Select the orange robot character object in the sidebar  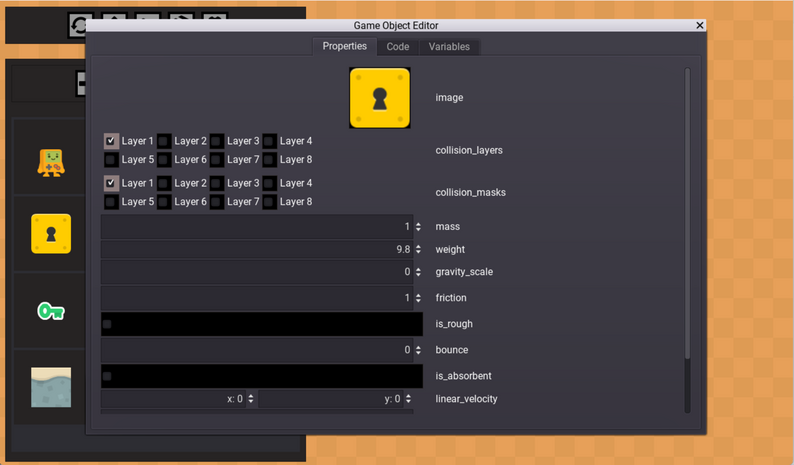coord(51,163)
